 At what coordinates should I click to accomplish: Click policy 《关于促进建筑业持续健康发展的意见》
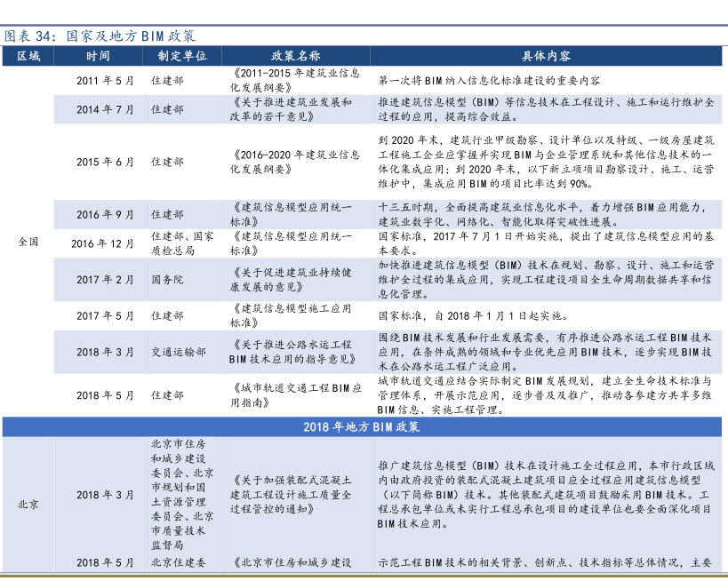coord(295,279)
